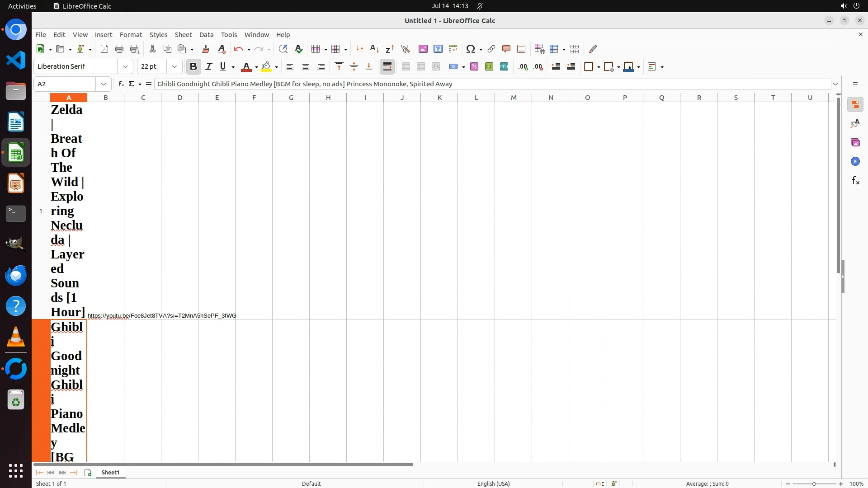Open the font size dropdown
Image resolution: width=868 pixels, height=488 pixels.
[175, 66]
